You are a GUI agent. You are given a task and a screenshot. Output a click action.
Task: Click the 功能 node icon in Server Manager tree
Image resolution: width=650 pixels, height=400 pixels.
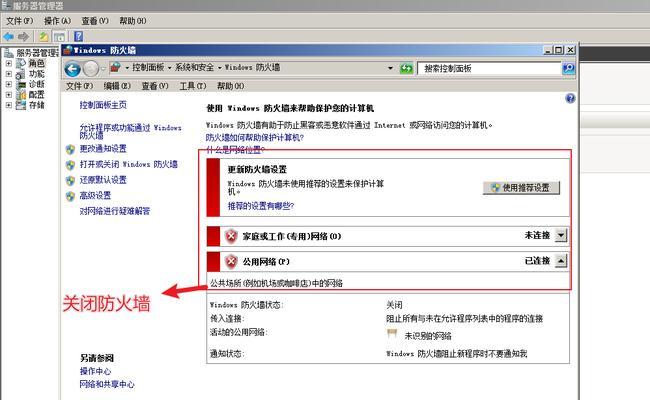click(x=21, y=74)
